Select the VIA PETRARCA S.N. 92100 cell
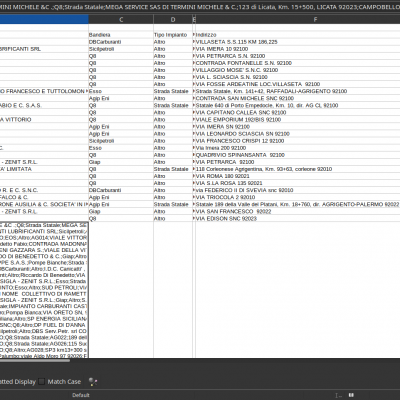This screenshot has height=400, width=400. click(x=298, y=56)
